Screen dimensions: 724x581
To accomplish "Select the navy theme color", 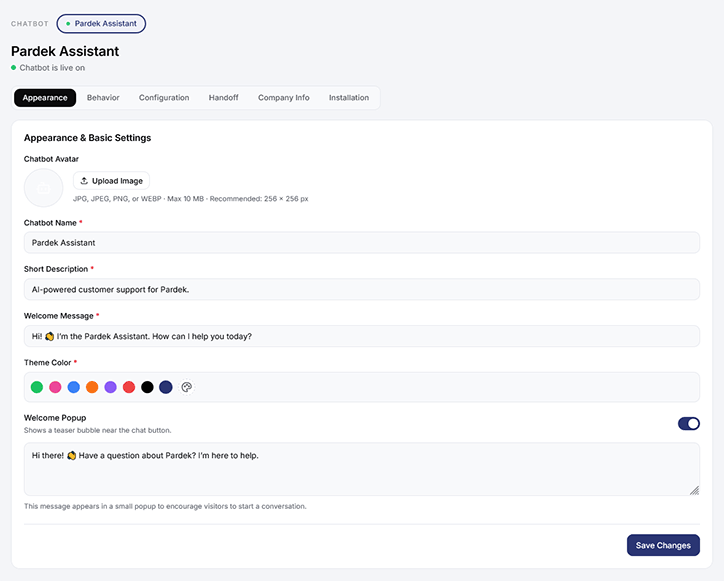I will coord(166,387).
